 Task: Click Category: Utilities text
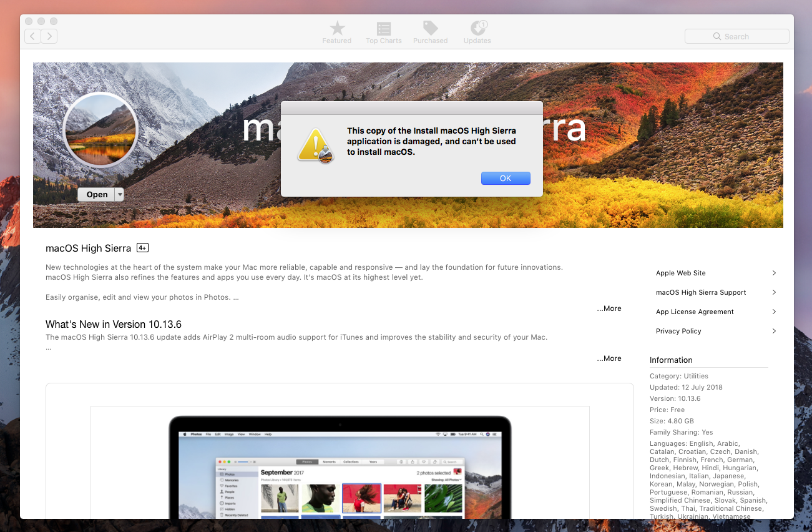[x=679, y=376]
